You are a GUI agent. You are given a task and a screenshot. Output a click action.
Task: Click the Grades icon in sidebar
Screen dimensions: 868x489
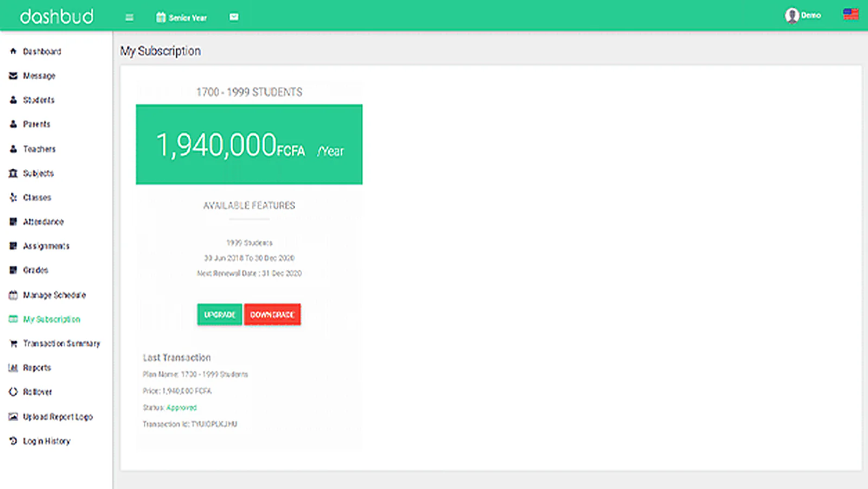tap(13, 270)
